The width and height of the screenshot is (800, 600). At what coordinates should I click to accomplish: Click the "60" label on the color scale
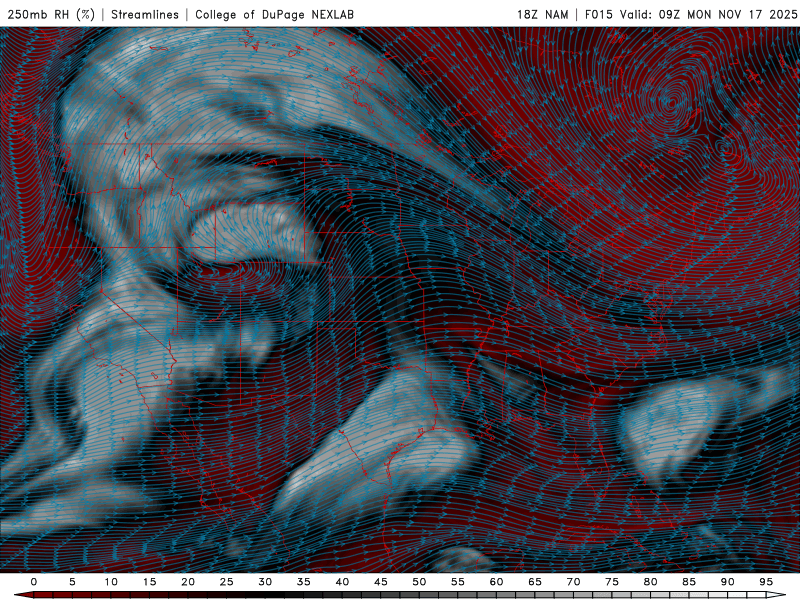496,582
